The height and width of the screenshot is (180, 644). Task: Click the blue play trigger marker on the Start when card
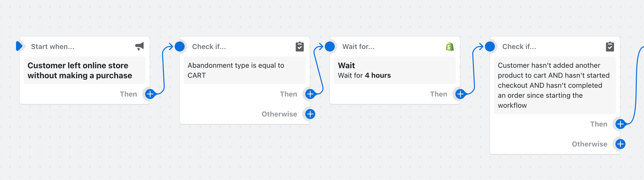pos(19,46)
